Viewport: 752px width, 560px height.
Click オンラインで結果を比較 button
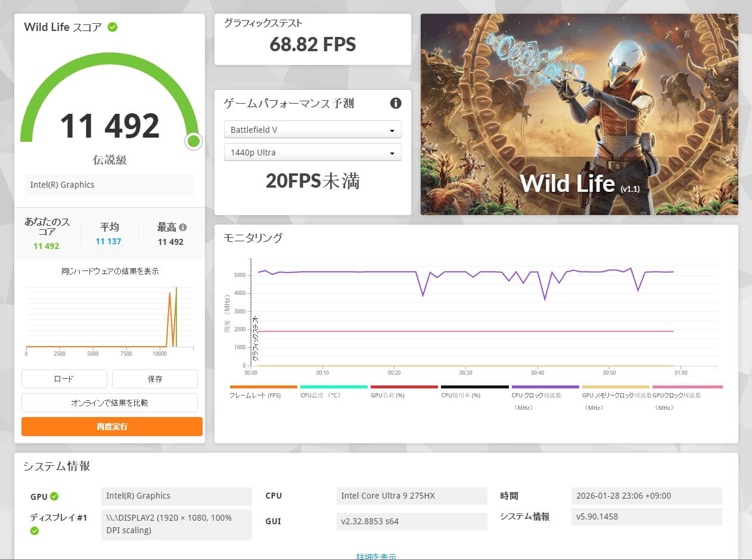[110, 403]
